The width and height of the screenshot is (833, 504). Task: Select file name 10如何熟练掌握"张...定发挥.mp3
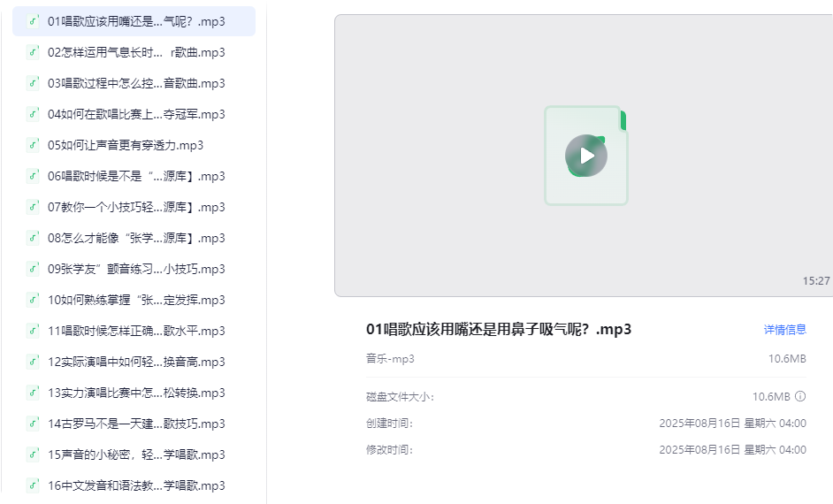point(136,300)
